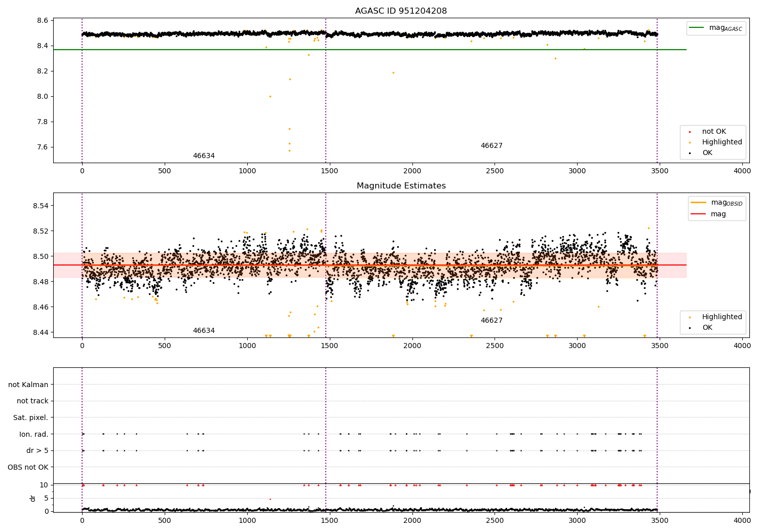Click x-axis tick 500 under bottom plot
Image resolution: width=760 pixels, height=532 pixels.
165,520
